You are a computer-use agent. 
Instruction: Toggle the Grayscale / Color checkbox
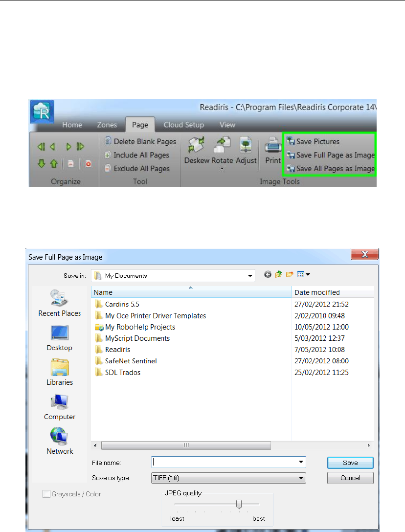[46, 494]
